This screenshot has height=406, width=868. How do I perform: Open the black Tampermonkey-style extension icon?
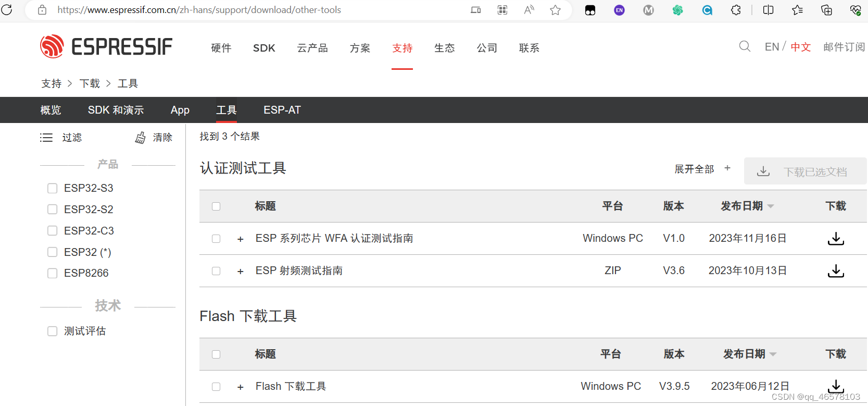[590, 10]
